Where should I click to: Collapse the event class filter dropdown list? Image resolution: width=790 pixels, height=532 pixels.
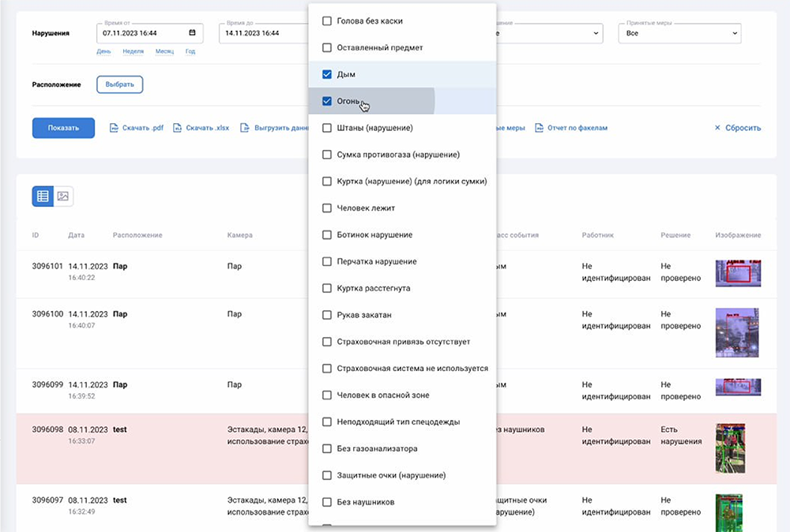pyautogui.click(x=596, y=33)
